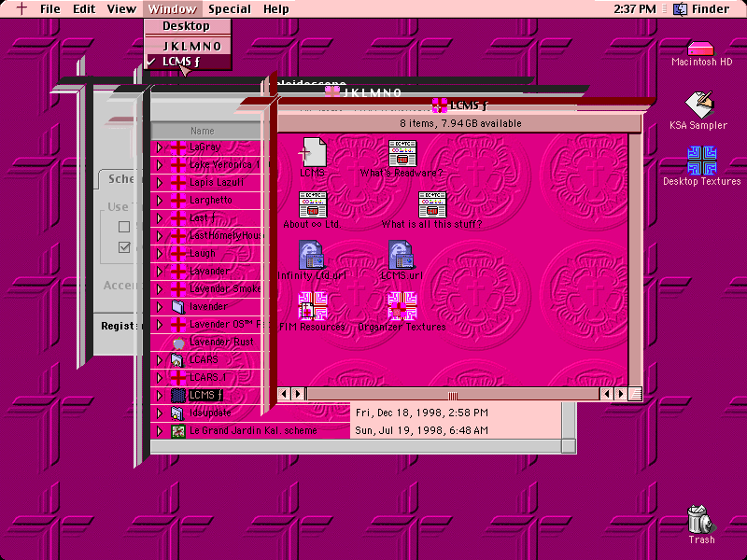The image size is (747, 560).
Task: Click the 2:37 PM menu bar clock
Action: 635,8
